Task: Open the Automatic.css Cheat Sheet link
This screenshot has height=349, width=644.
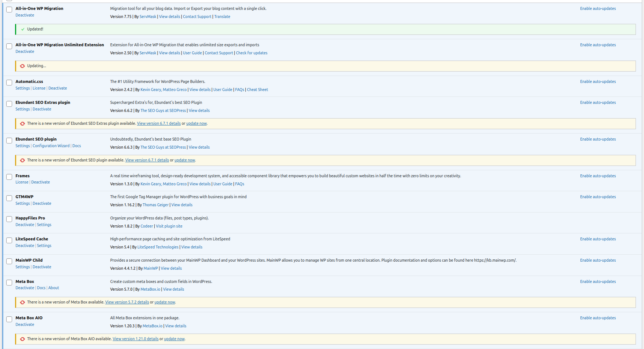Action: click(257, 90)
